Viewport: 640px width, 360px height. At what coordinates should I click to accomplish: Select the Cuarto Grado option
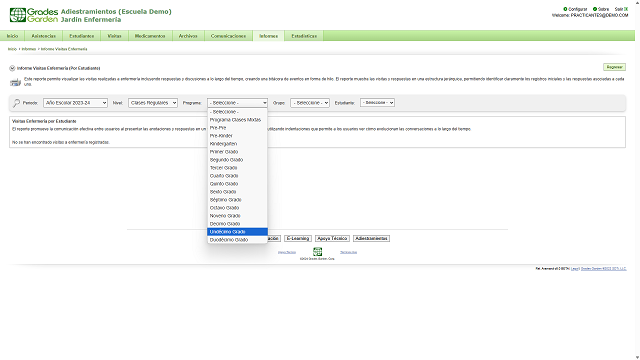pyautogui.click(x=237, y=176)
